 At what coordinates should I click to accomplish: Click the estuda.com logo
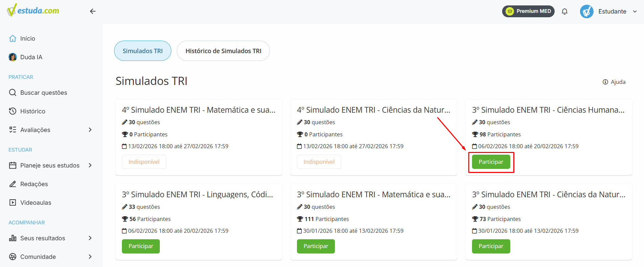(33, 10)
